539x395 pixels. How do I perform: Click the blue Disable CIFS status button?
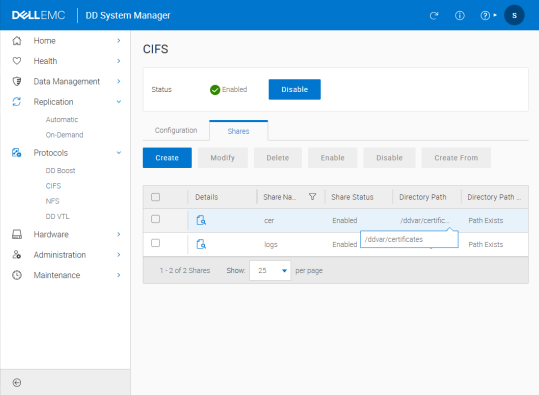click(x=295, y=89)
